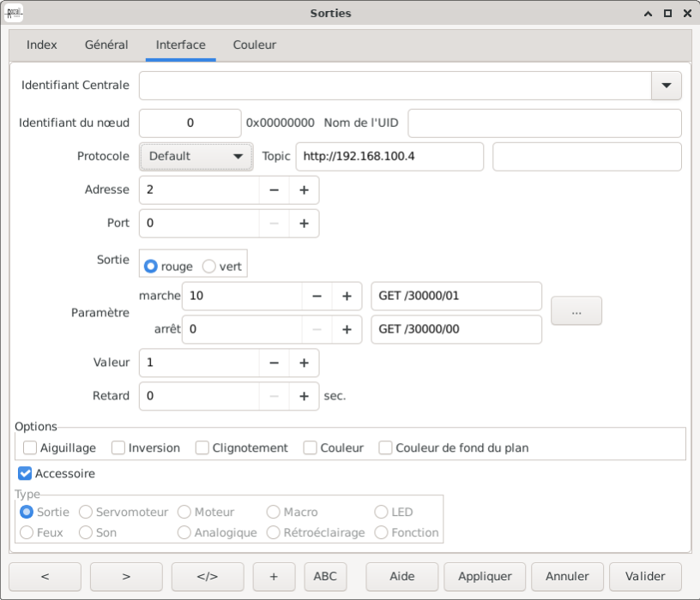Toggle the Clignotement option
Viewport: 700px width, 600px height.
[x=202, y=447]
